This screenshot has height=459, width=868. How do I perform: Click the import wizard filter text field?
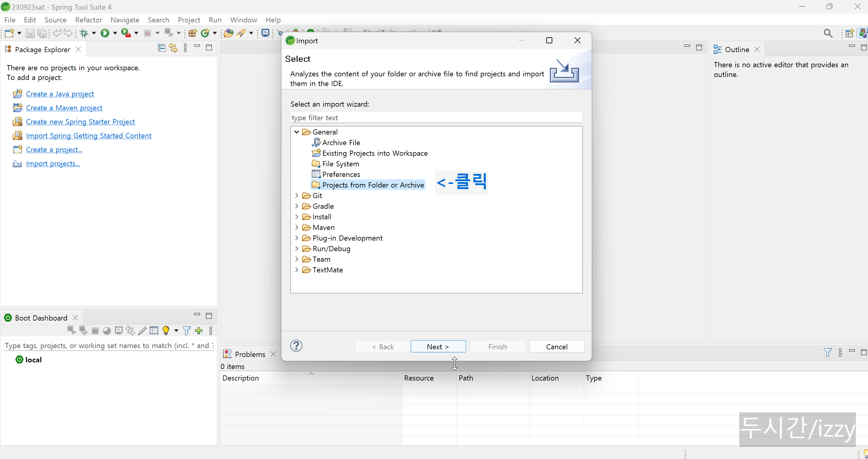click(x=436, y=118)
